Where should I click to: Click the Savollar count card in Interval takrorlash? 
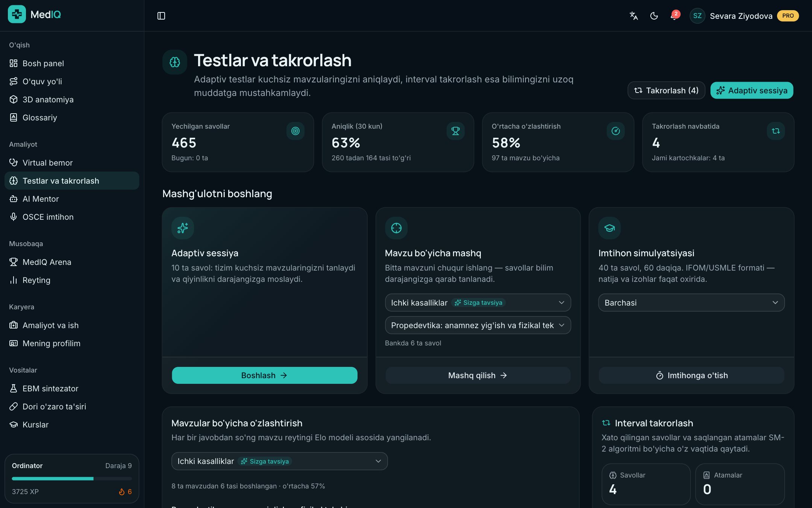click(646, 484)
